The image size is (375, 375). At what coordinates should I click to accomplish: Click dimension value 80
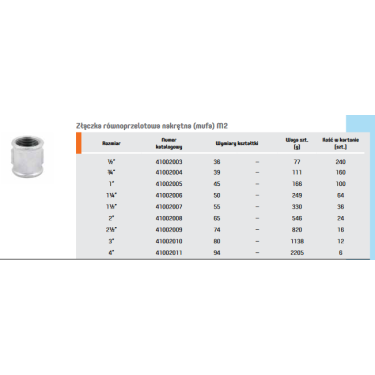(x=217, y=241)
